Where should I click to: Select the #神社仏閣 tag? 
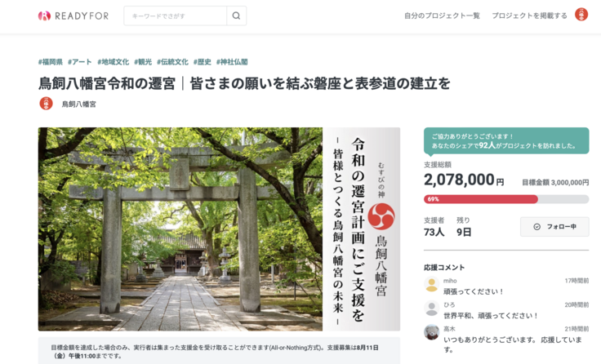tap(232, 62)
